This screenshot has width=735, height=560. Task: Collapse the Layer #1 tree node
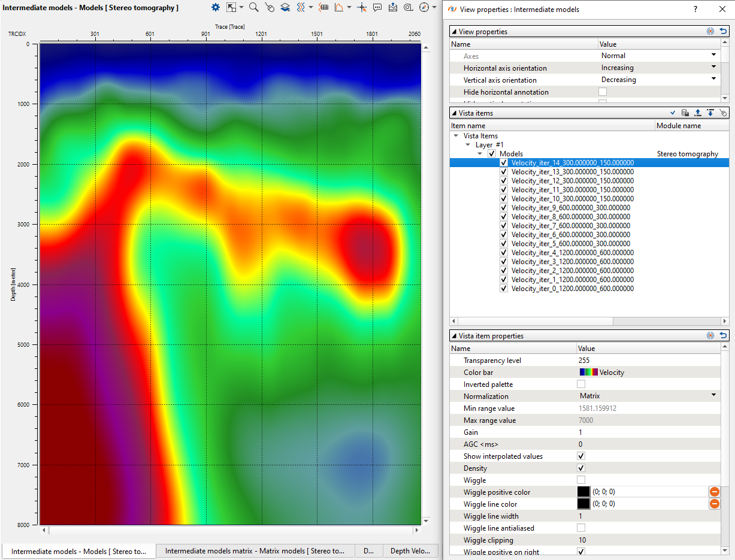coord(468,145)
